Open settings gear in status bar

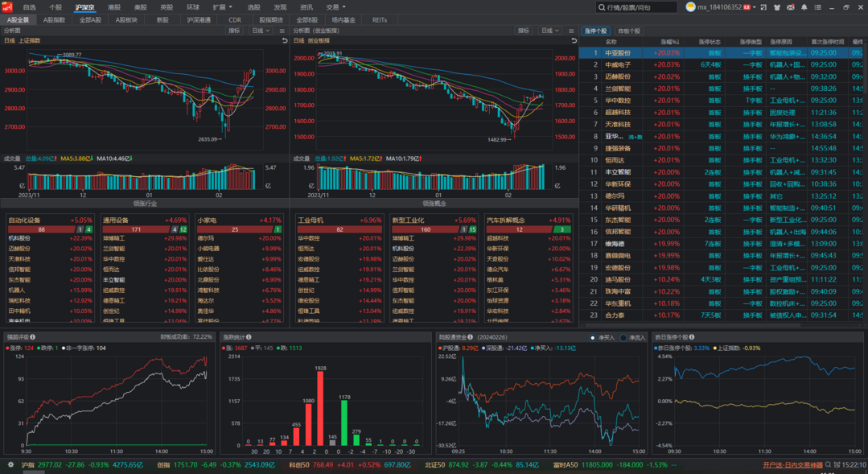(10, 464)
